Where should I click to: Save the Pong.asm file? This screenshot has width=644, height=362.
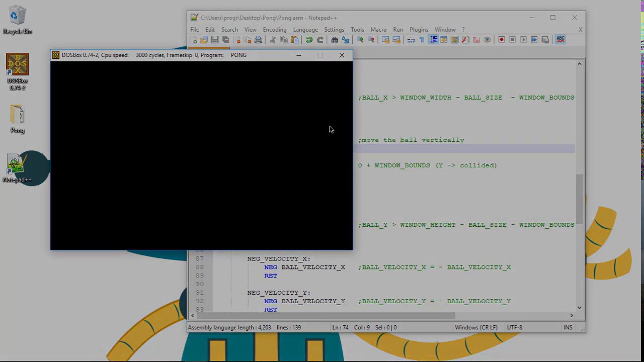(x=215, y=40)
